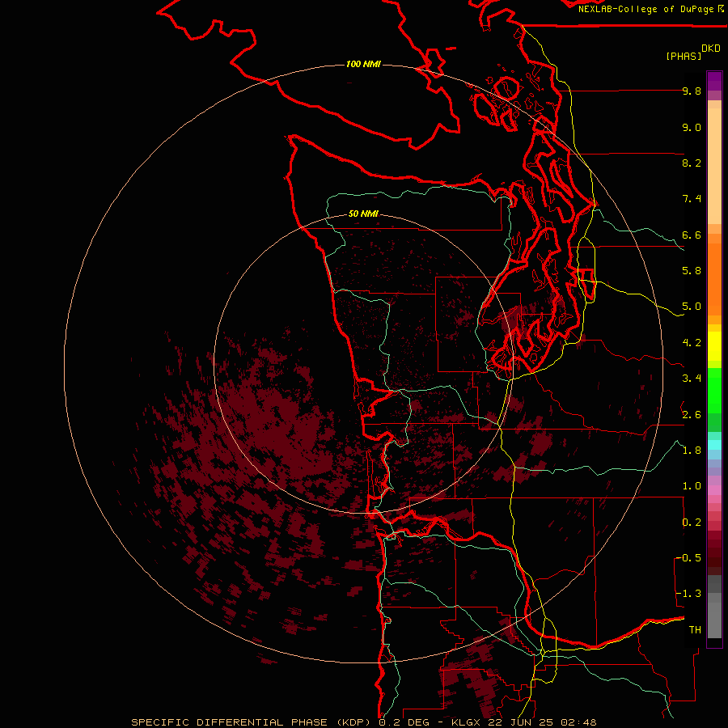
Task: Click the 100 NMI range ring label
Action: [363, 64]
